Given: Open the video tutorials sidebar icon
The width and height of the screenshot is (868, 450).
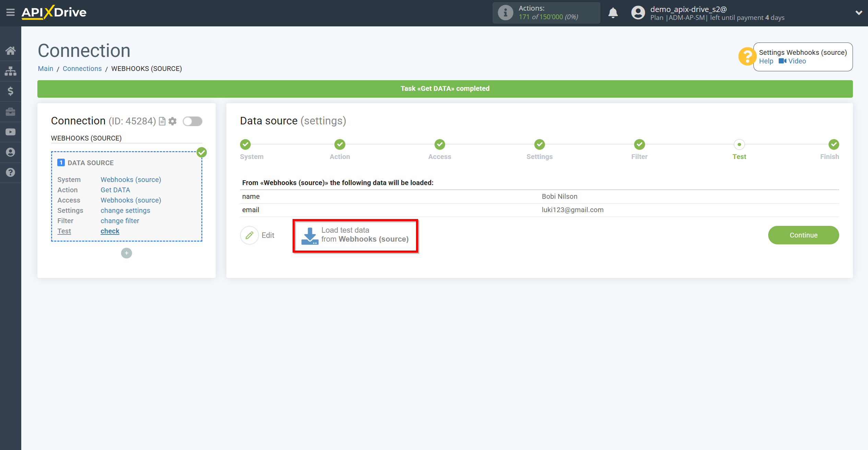Looking at the screenshot, I should [x=10, y=132].
